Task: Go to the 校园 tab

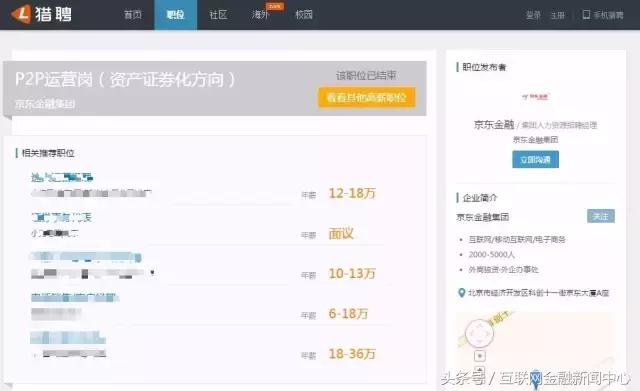Action: tap(304, 15)
